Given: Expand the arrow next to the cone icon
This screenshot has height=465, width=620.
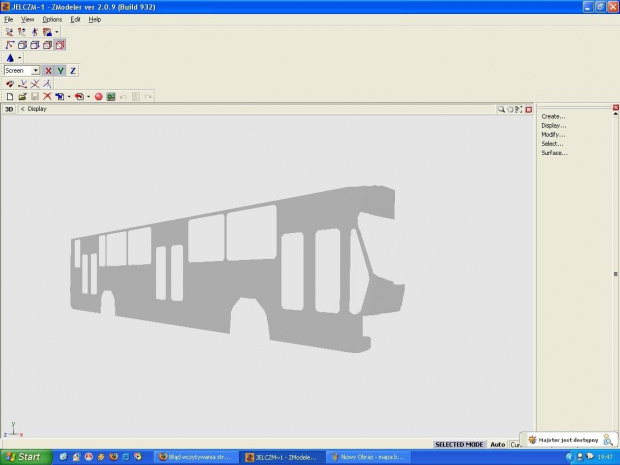Looking at the screenshot, I should (19, 58).
